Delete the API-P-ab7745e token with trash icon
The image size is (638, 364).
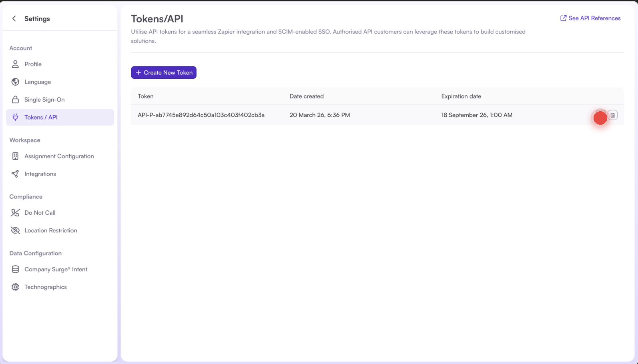coord(612,115)
